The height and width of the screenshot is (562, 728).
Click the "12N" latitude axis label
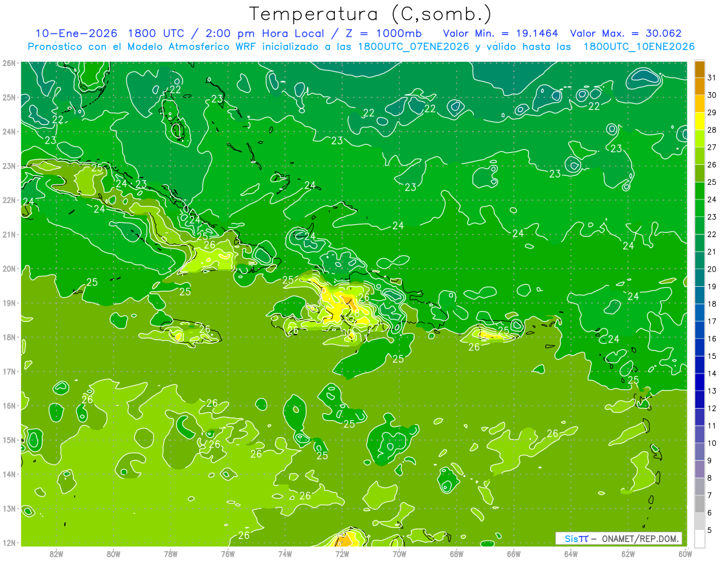pyautogui.click(x=8, y=543)
